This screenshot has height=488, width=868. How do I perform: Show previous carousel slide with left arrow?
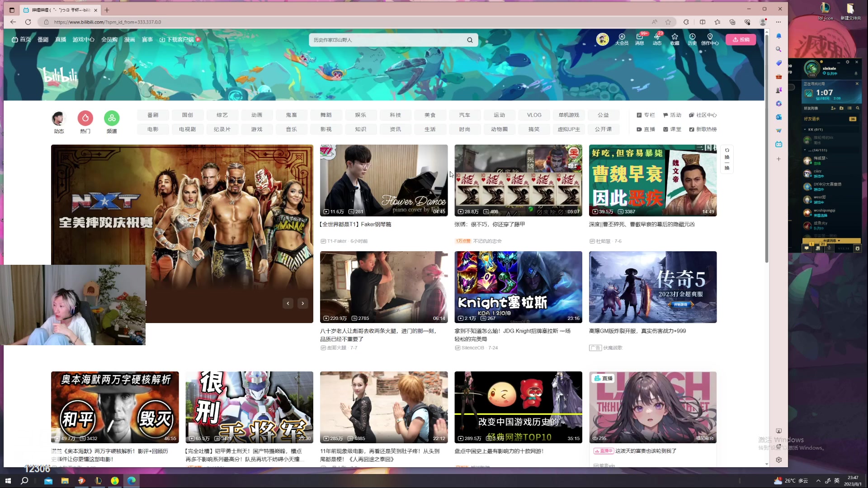(288, 303)
